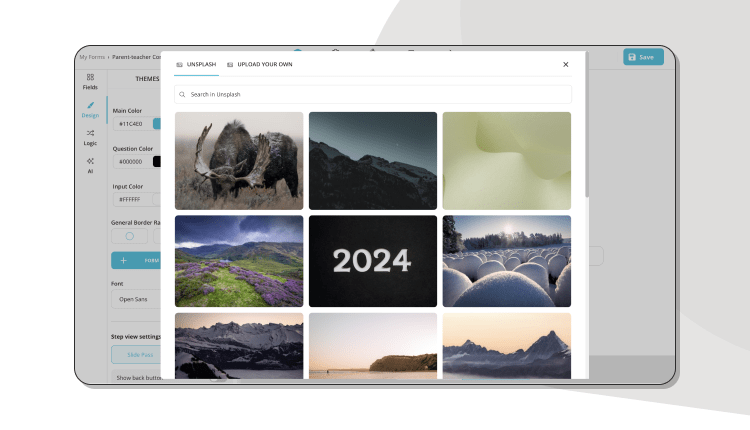Screen dimensions: 750x430
Task: Pick the purple flower hillside photo
Action: (x=239, y=261)
